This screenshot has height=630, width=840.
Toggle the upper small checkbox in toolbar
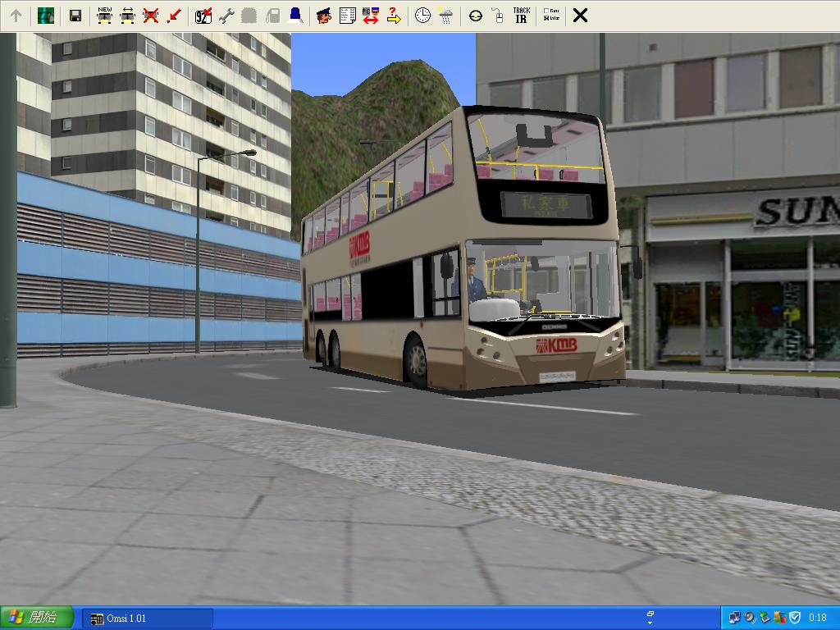tap(546, 11)
